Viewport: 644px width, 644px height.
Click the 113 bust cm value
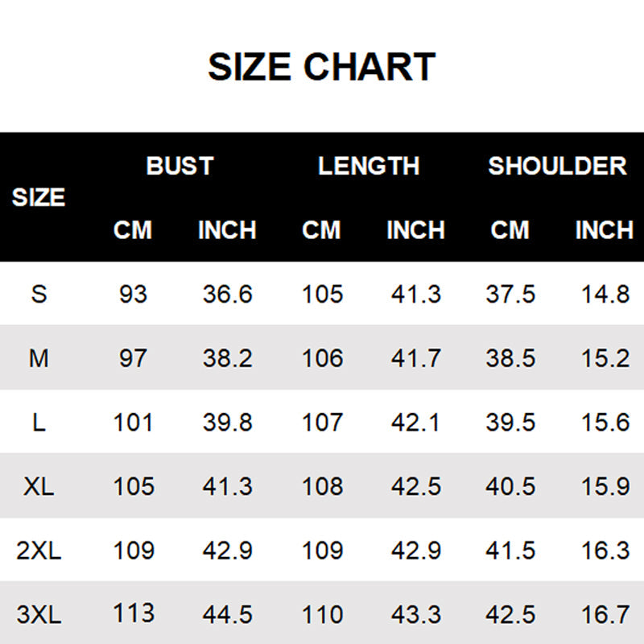(x=133, y=613)
